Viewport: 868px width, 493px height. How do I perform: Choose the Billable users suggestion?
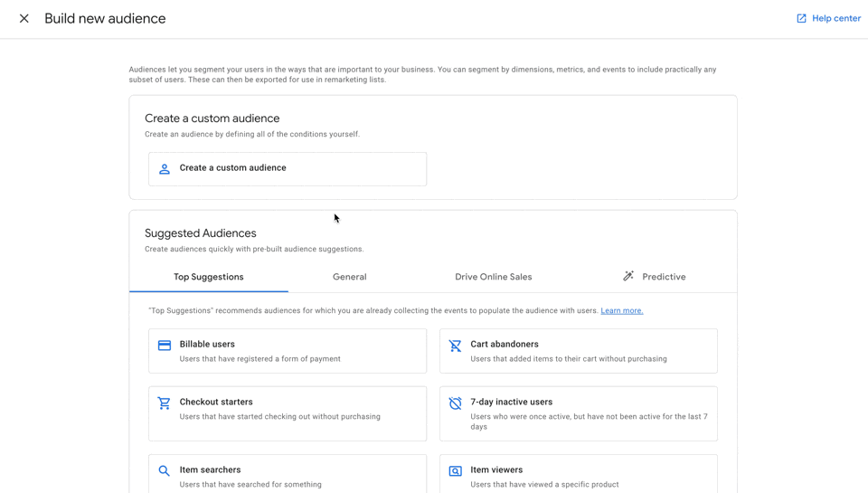click(288, 351)
